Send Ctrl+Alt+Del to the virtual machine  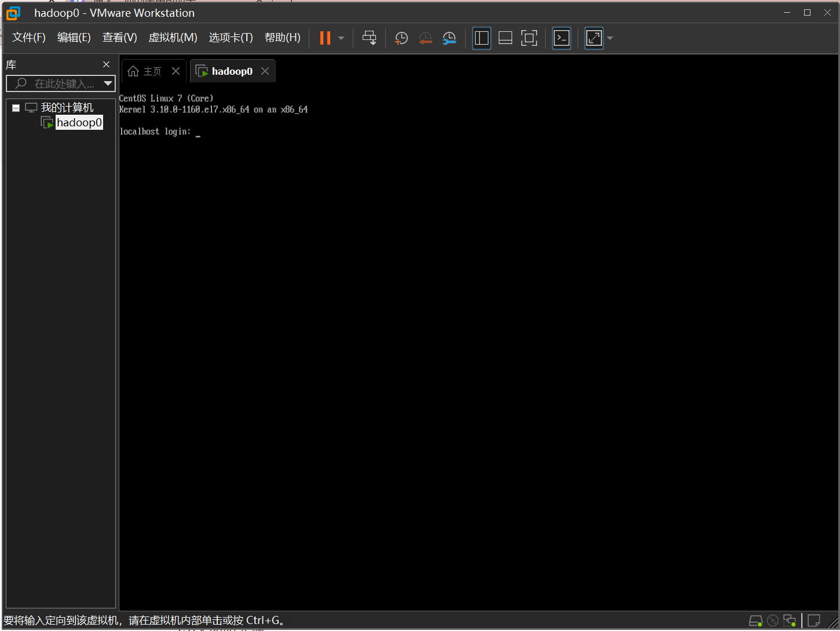370,38
